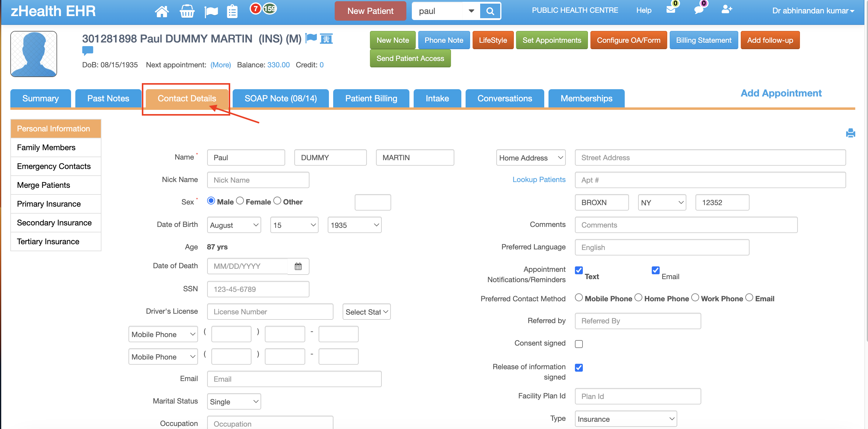
Task: Open the Marital Status dropdown
Action: point(234,401)
